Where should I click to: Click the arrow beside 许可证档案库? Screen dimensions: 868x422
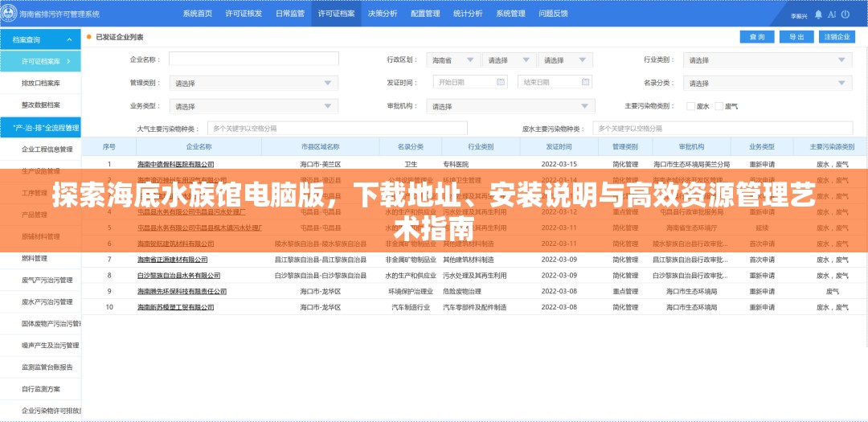pos(68,61)
